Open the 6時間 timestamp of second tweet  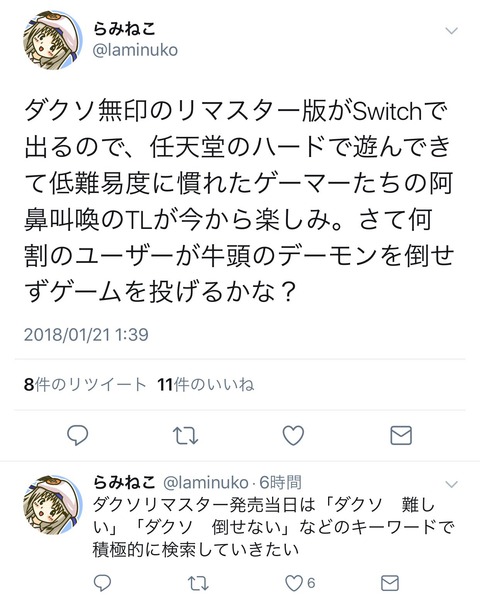280,482
